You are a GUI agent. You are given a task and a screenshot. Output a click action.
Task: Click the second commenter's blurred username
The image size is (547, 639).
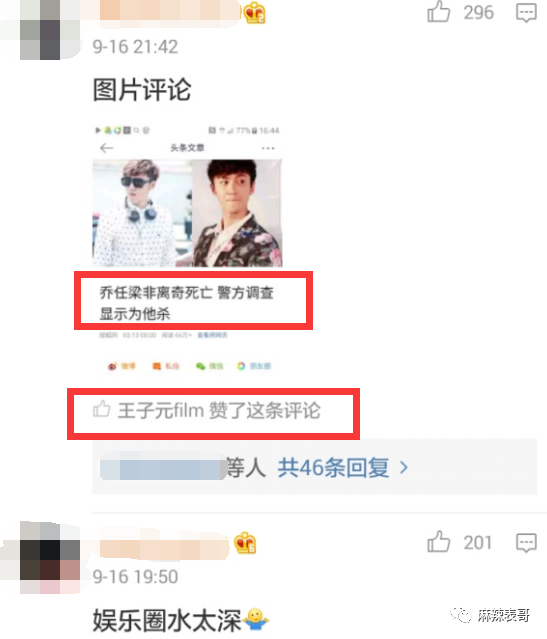162,544
